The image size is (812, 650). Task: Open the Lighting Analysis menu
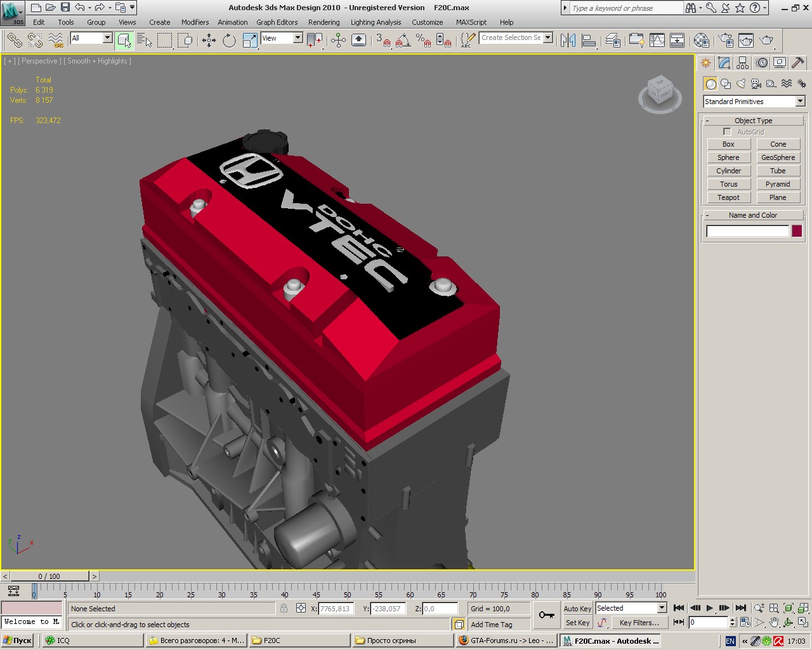tap(376, 22)
